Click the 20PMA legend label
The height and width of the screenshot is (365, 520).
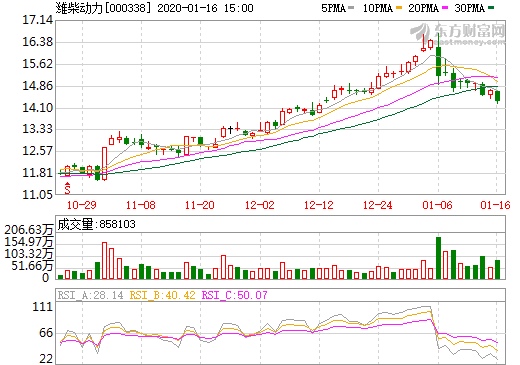click(x=423, y=8)
